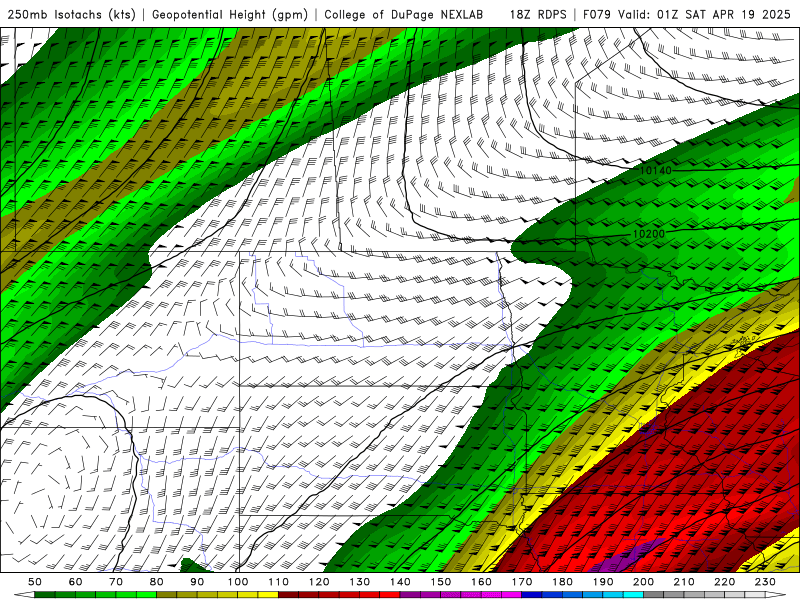The width and height of the screenshot is (800, 600).
Task: Click the 210 knot color bar label
Action: point(684,582)
